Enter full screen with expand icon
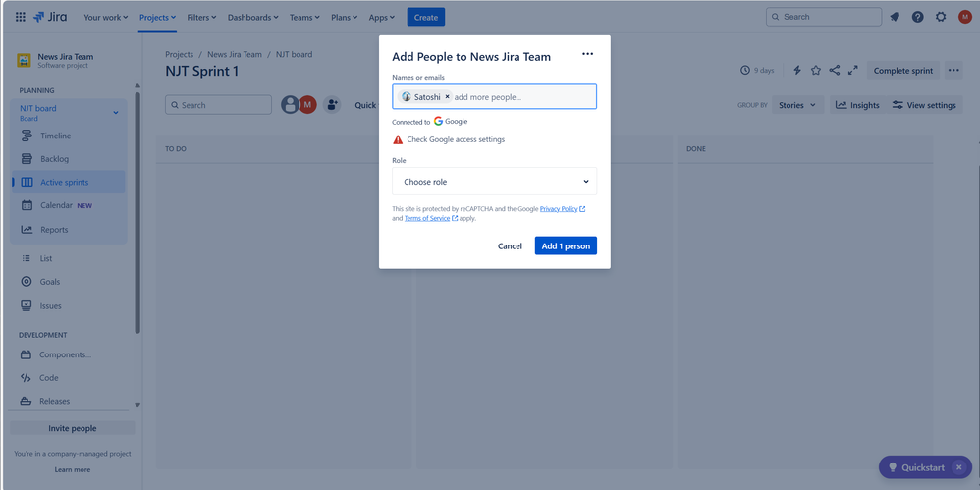Viewport: 980px width, 490px height. 852,70
